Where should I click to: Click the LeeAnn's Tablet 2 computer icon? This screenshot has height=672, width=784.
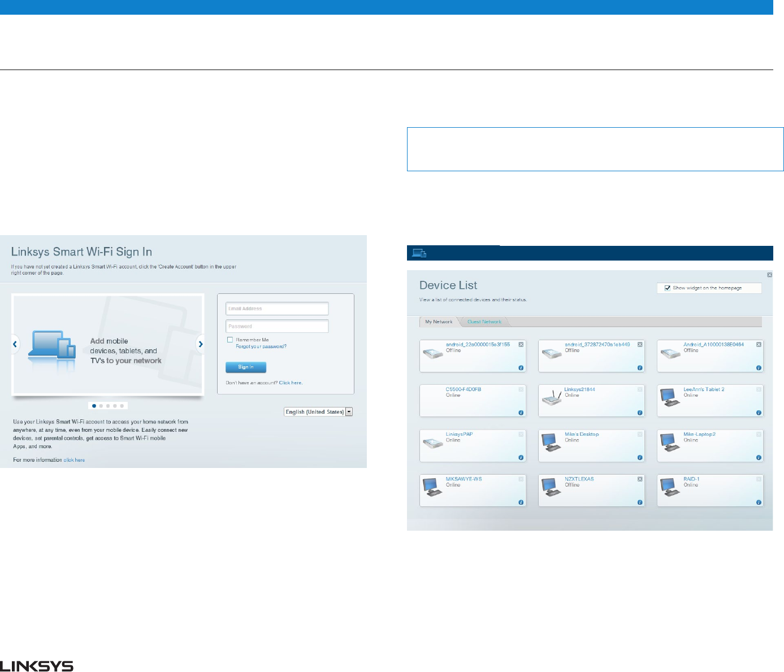click(x=670, y=398)
